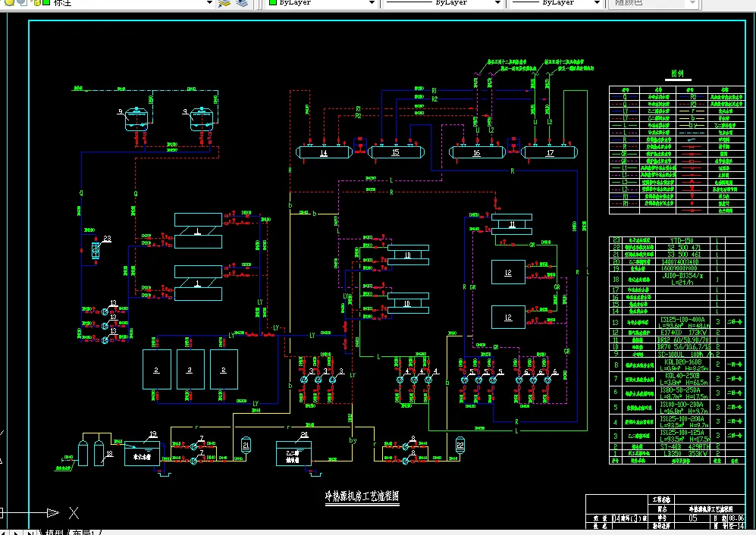756x535 pixels.
Task: Select header tank labeled 16
Action: (x=477, y=152)
